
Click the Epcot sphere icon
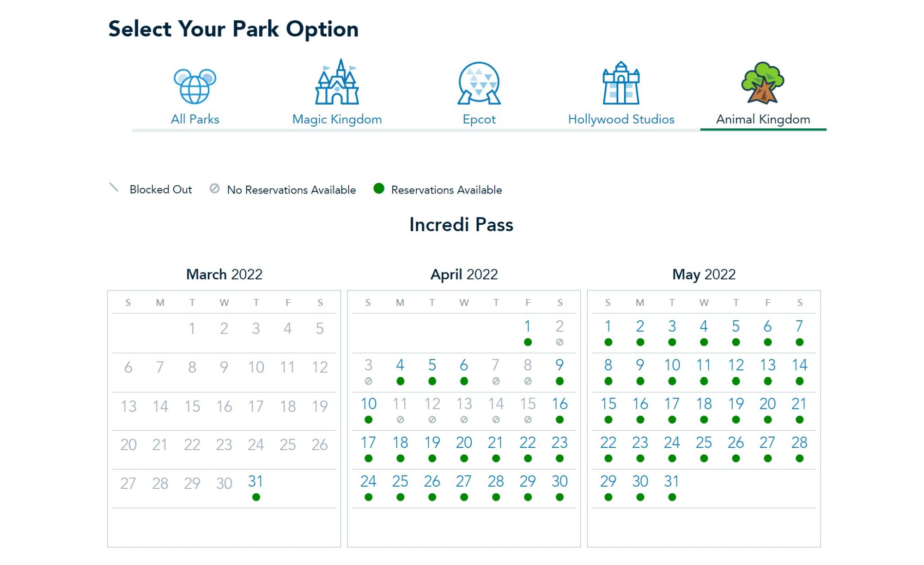tap(479, 84)
